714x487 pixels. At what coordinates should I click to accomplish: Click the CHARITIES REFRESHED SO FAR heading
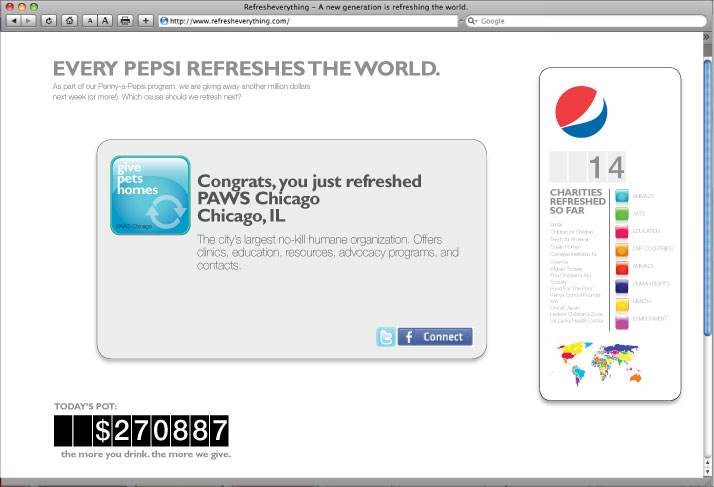tap(577, 201)
